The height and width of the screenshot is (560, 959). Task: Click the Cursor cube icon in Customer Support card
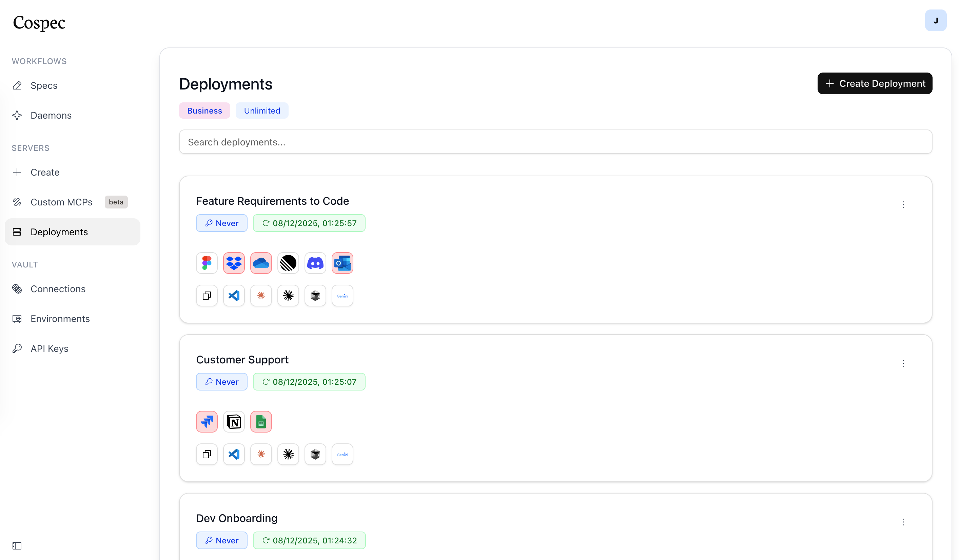[315, 454]
